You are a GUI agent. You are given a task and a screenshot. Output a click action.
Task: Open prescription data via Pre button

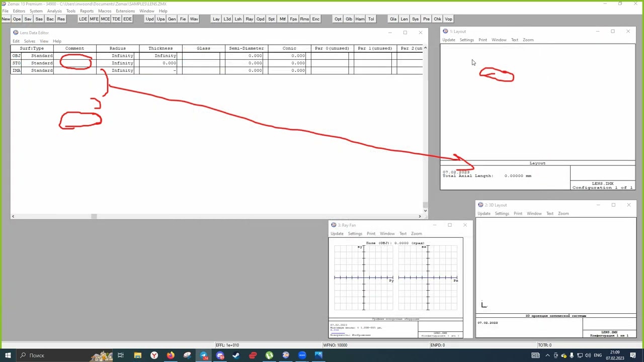(x=427, y=19)
